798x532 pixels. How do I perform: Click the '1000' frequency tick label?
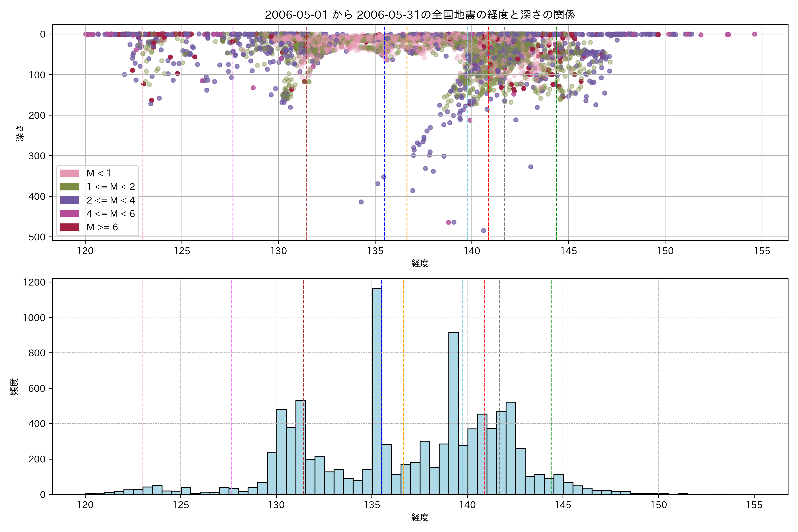click(x=34, y=318)
